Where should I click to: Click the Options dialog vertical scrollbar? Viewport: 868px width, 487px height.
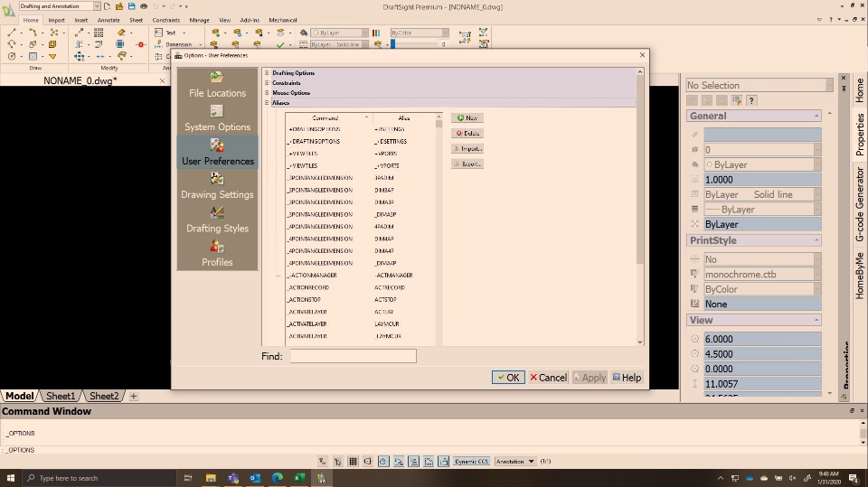(640, 207)
